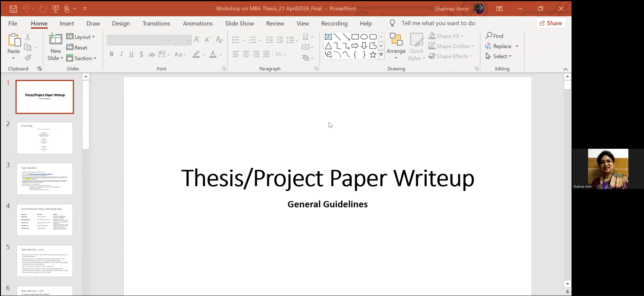The image size is (644, 296).
Task: Click slide pane scroll down arrow
Action: click(x=567, y=284)
